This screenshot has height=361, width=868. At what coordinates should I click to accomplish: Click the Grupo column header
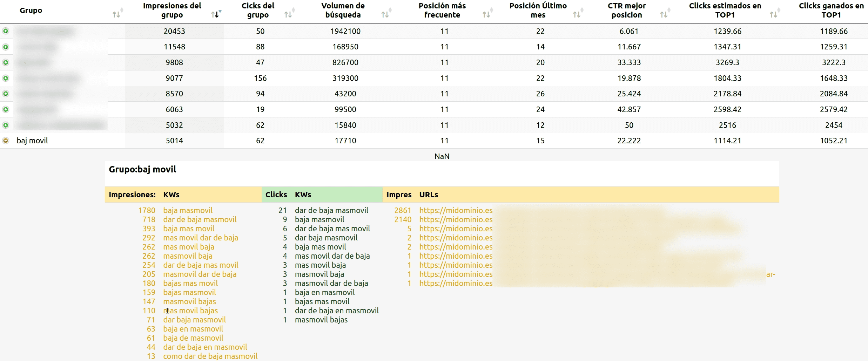tap(31, 10)
